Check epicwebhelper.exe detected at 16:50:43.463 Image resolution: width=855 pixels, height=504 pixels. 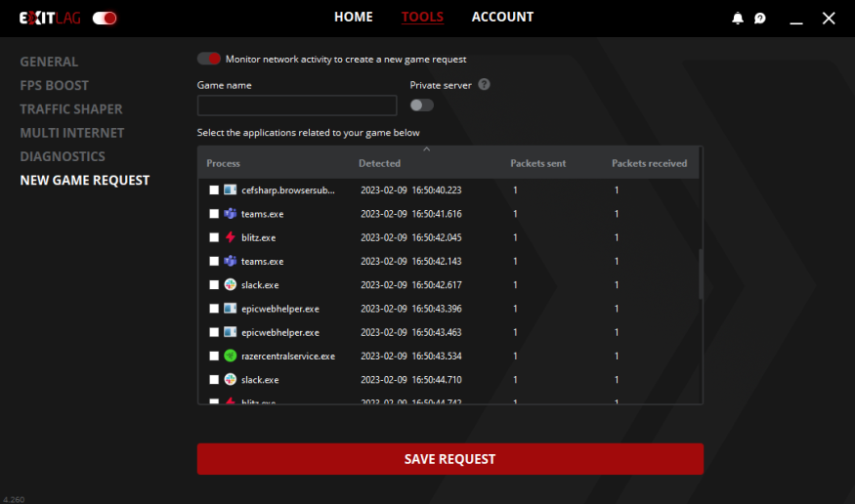[x=214, y=332]
